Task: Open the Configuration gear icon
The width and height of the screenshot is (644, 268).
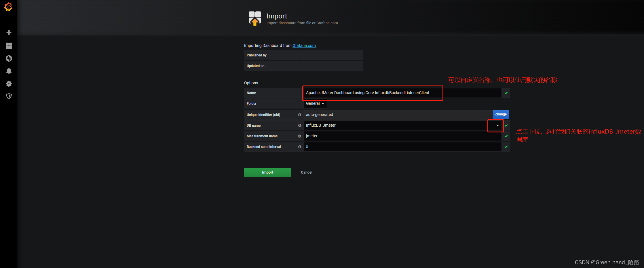Action: tap(9, 84)
